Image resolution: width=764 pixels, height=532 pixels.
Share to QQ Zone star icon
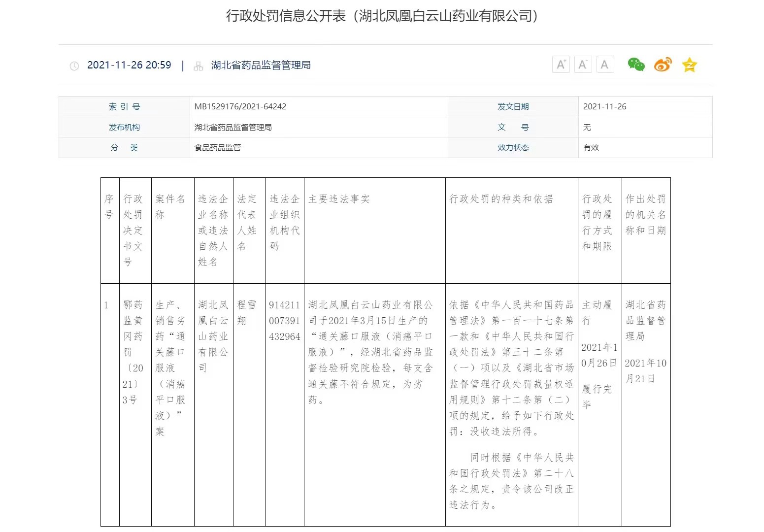(x=690, y=65)
